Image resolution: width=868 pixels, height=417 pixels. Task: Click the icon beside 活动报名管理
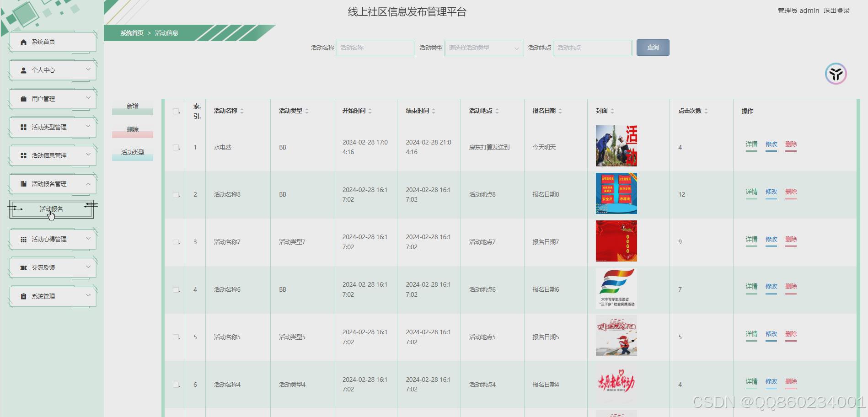point(23,184)
